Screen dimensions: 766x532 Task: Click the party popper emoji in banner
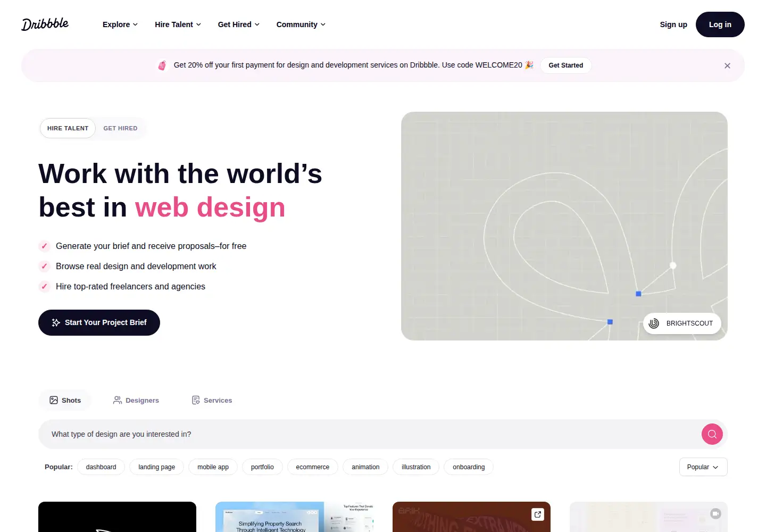pyautogui.click(x=529, y=65)
